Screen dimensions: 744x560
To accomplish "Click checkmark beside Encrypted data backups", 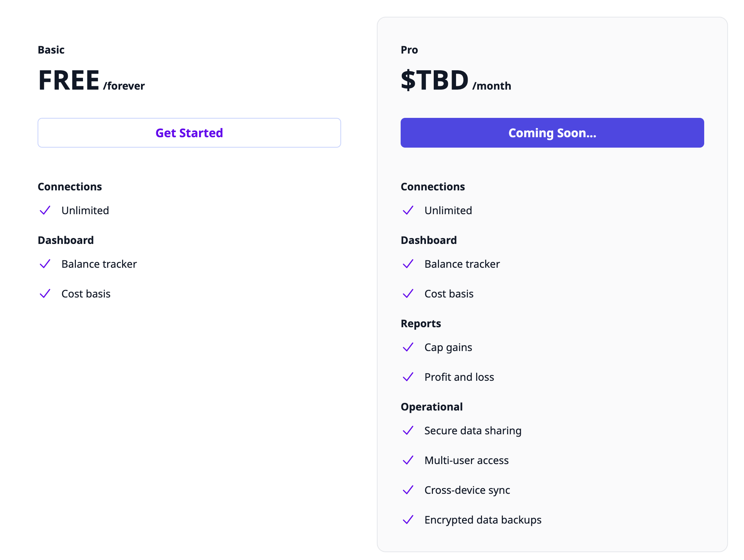I will click(x=408, y=520).
